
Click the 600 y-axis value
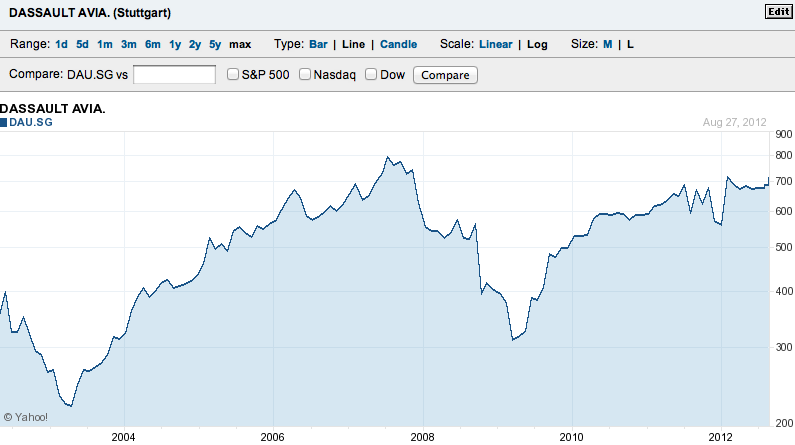pos(784,211)
